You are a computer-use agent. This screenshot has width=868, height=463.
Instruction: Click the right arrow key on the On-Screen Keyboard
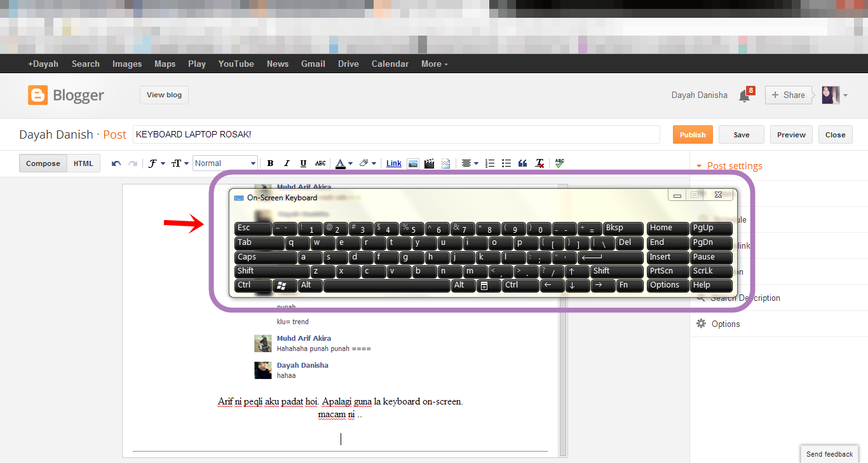[x=602, y=286]
